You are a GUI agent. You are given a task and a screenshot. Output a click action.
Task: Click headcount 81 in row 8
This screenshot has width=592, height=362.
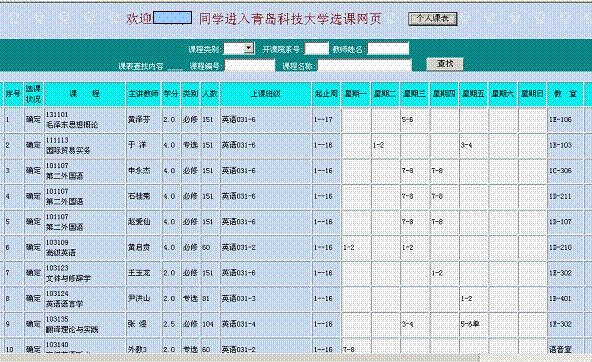206,299
